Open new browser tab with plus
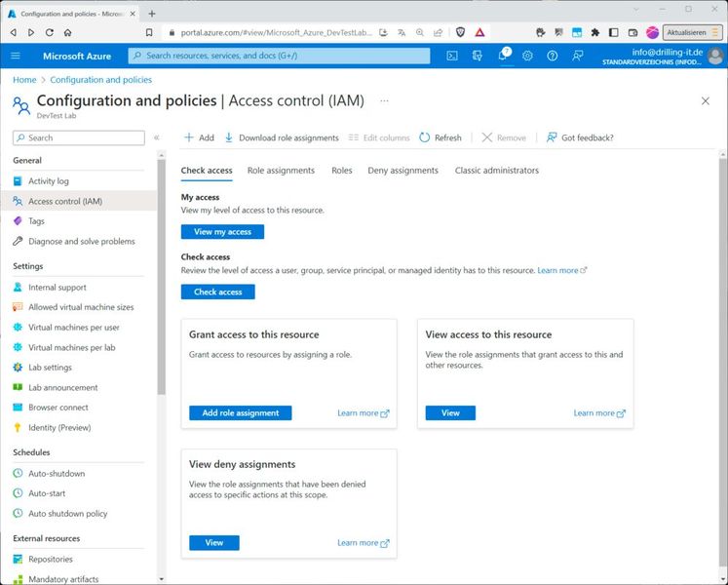 pos(152,14)
